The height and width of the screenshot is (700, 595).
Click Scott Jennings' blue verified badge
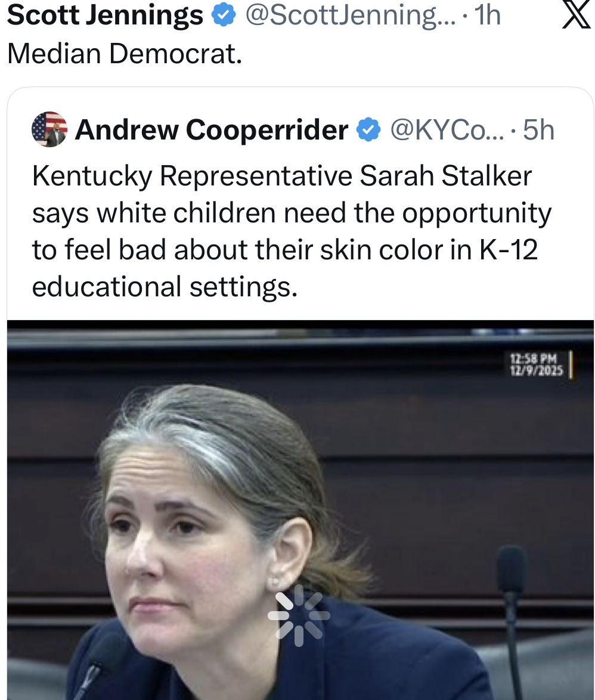pos(224,16)
